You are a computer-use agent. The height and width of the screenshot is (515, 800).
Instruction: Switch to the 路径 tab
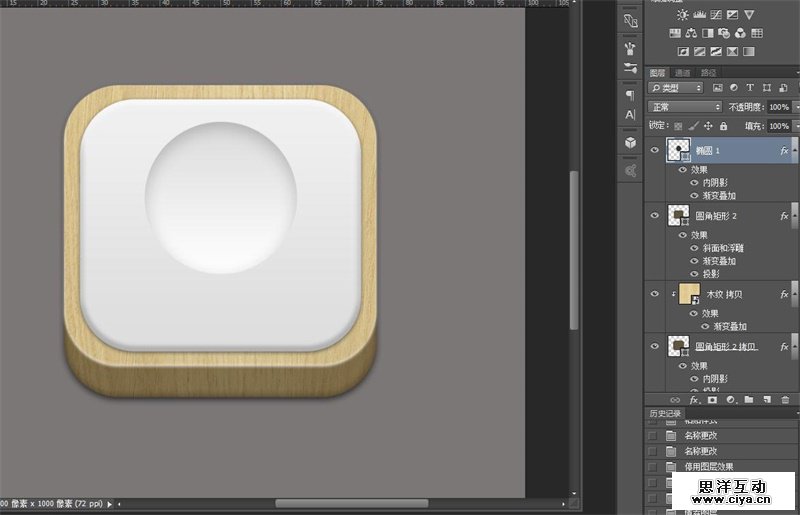(708, 72)
